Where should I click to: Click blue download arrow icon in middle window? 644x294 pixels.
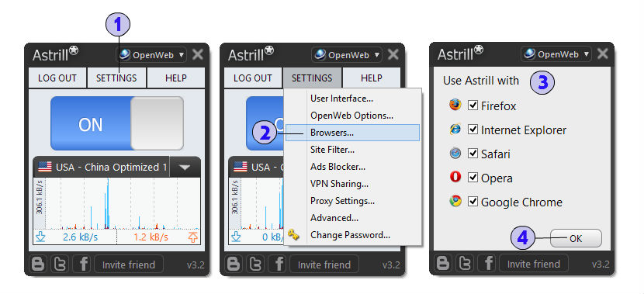236,237
